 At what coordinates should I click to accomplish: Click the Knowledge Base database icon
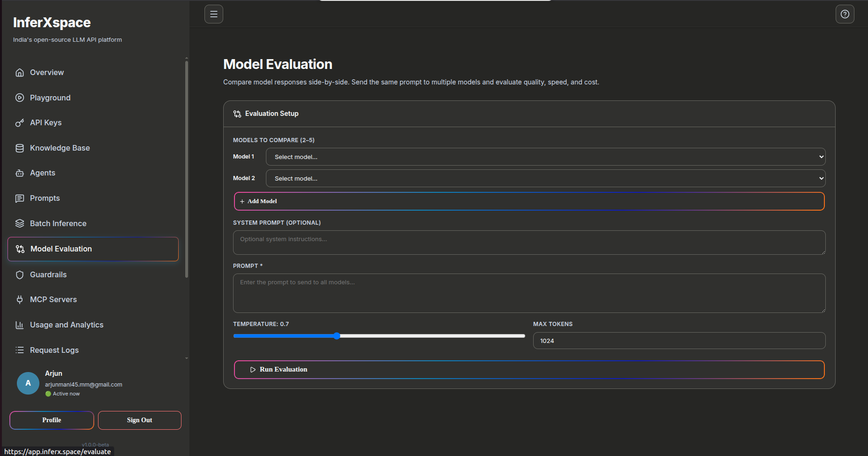[x=20, y=148]
